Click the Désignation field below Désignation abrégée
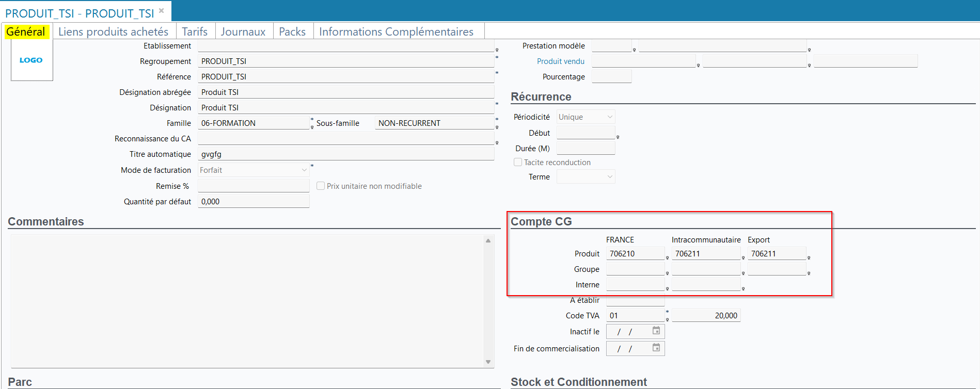This screenshot has height=389, width=980. pyautogui.click(x=346, y=108)
